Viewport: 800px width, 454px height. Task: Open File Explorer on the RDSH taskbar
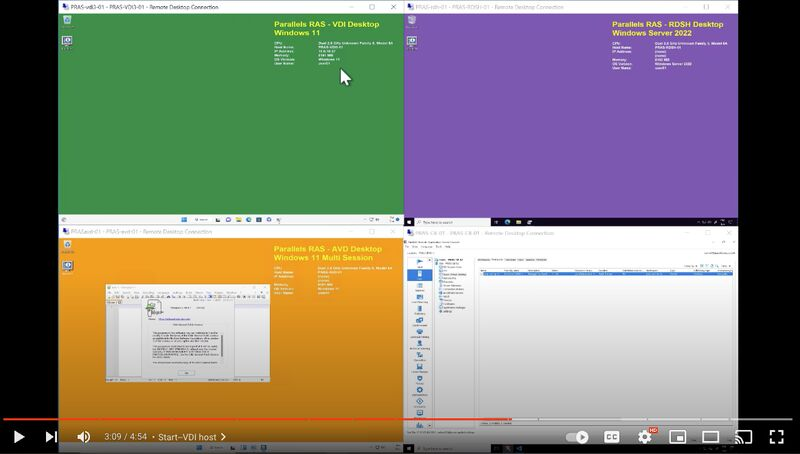pos(518,222)
